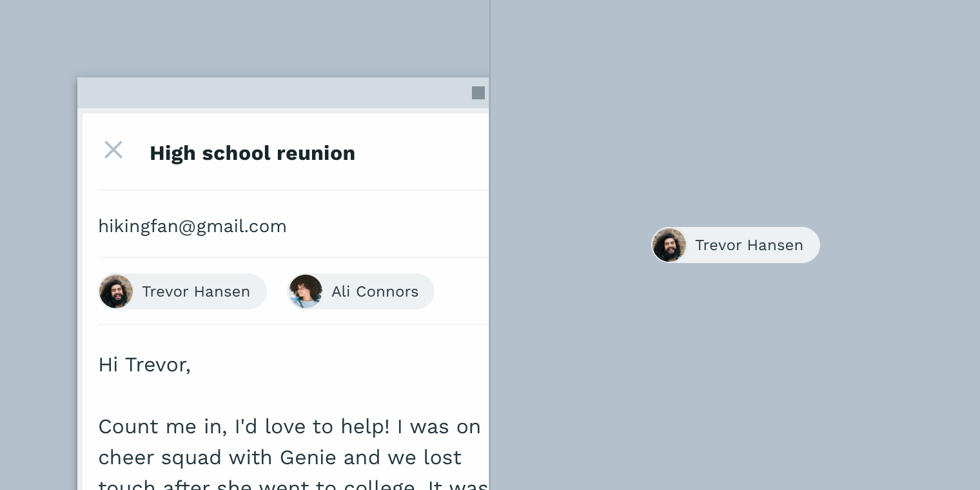Click the gray square in window header
The image size is (980, 490).
pos(478,93)
